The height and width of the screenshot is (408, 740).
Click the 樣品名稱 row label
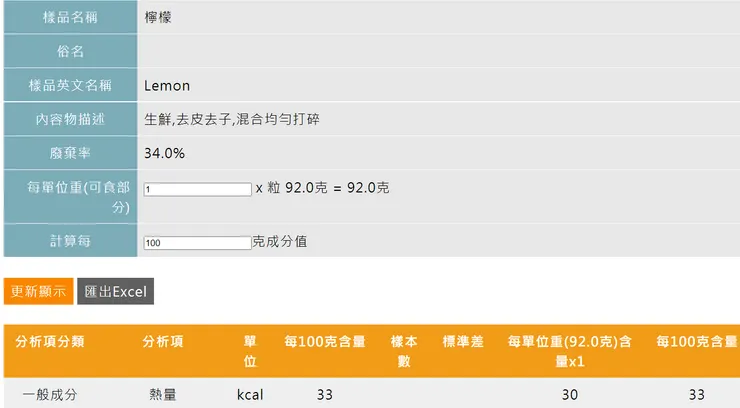tap(70, 17)
